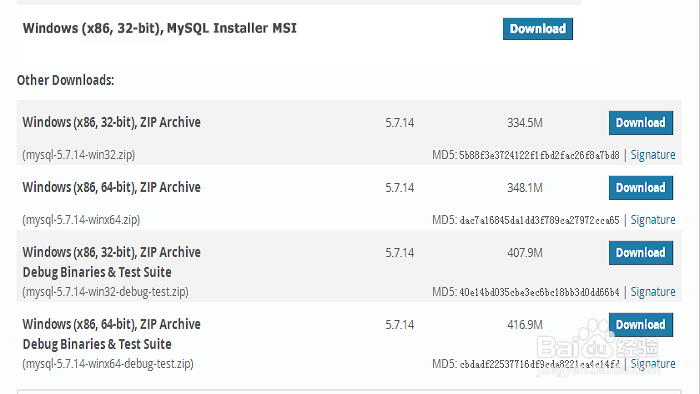Viewport: 700px width, 394px height.
Task: Click the Windows (x86, 64-bit), ZIP Archive title
Action: tap(112, 187)
